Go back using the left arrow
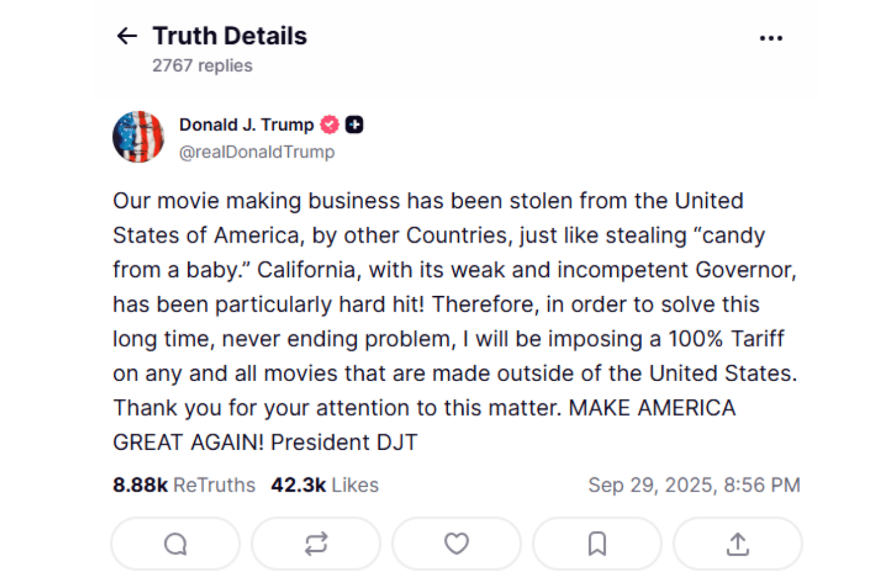Screen dimensions: 878x588 pos(127,36)
